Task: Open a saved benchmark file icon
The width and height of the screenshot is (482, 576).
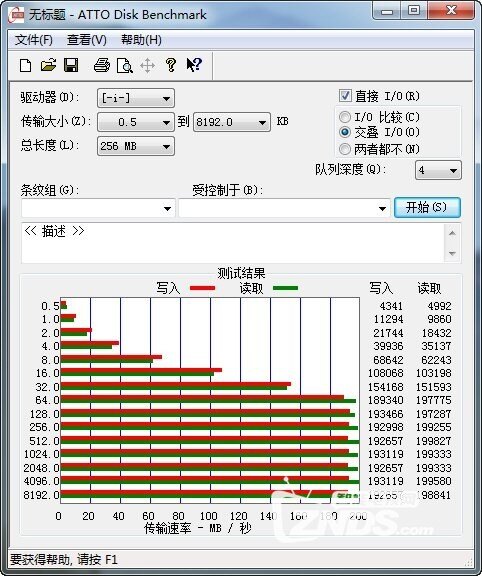Action: pos(48,65)
